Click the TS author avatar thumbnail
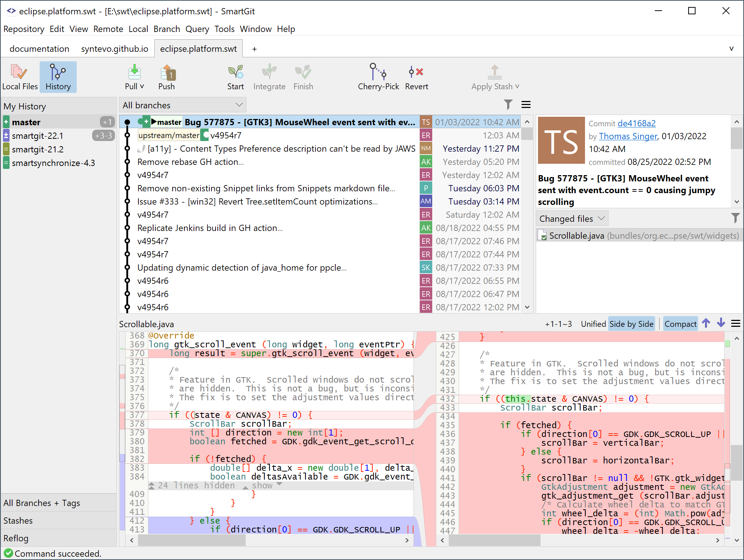Image resolution: width=744 pixels, height=560 pixels. (x=561, y=140)
